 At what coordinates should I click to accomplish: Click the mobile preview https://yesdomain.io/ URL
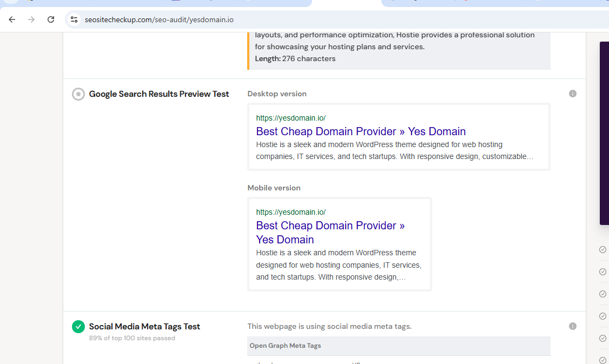point(290,212)
